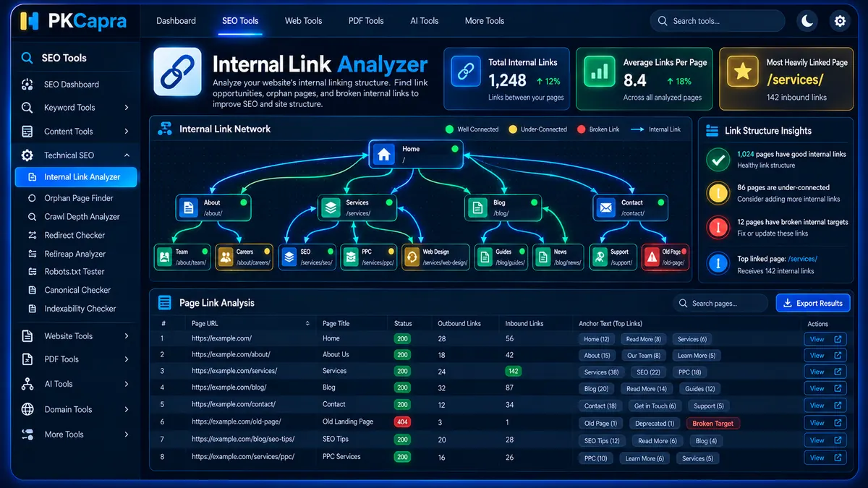Click Broken Target anchor tag
This screenshot has width=868, height=488.
pos(713,424)
